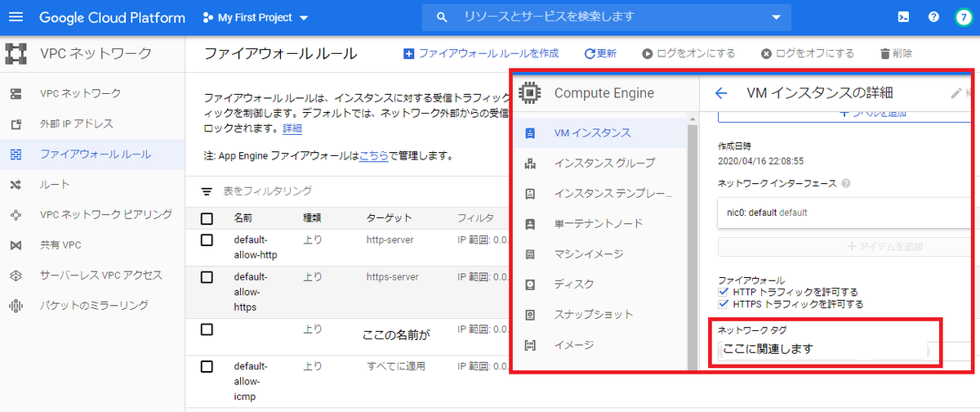Focus the 表をフィルタリング filter field
The width and height of the screenshot is (980, 412).
tap(268, 191)
